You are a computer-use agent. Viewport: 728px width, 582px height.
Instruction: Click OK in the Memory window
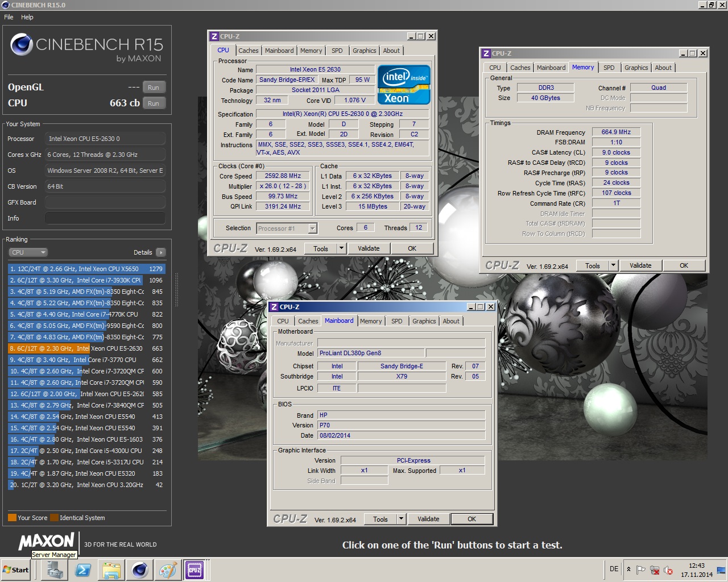[x=684, y=265]
